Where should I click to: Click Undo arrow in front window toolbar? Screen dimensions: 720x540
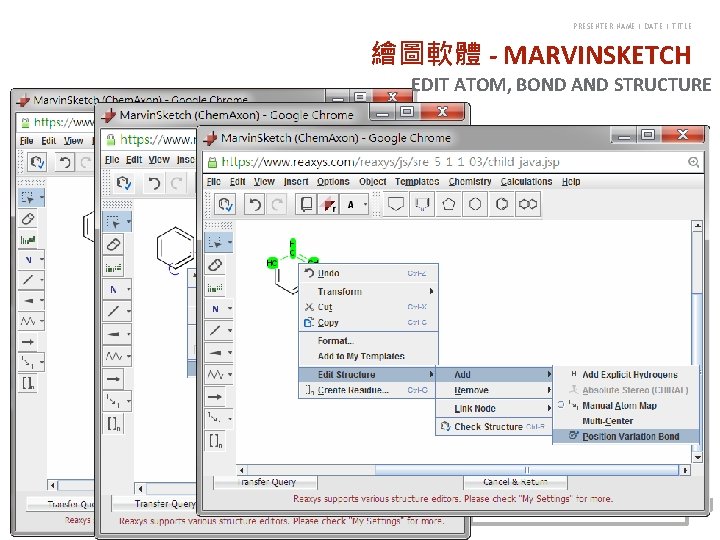[254, 204]
